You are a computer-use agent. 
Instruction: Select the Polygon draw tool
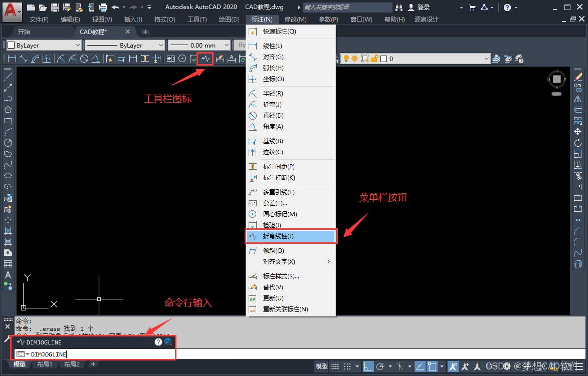click(8, 110)
